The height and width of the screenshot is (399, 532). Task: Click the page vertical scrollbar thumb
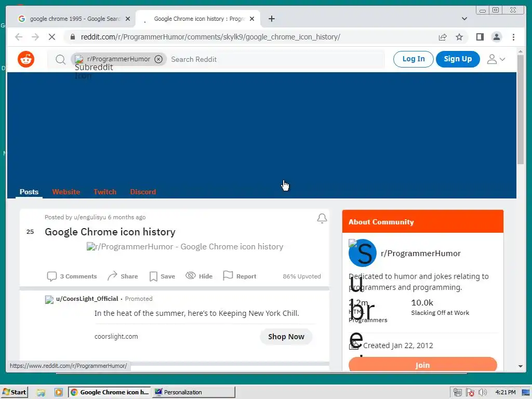pyautogui.click(x=520, y=109)
